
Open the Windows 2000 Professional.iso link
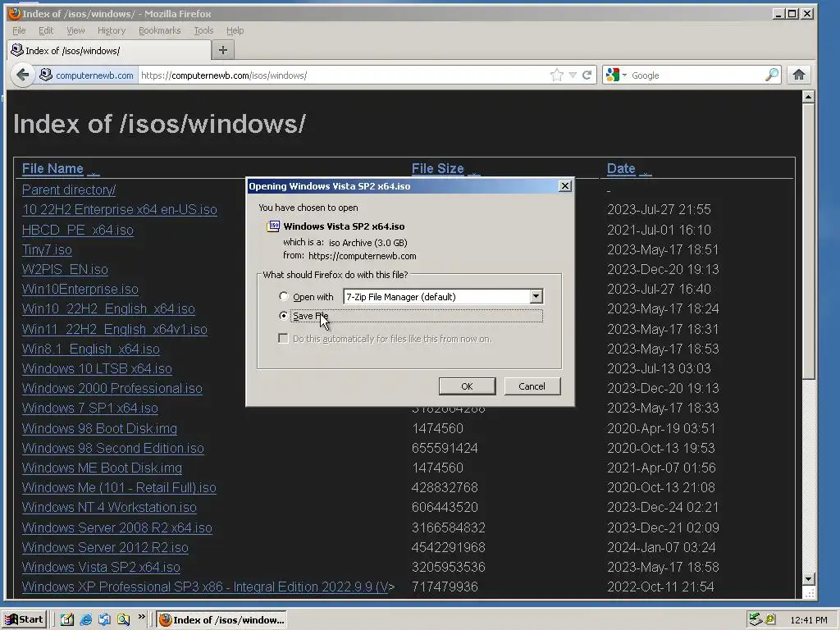112,388
